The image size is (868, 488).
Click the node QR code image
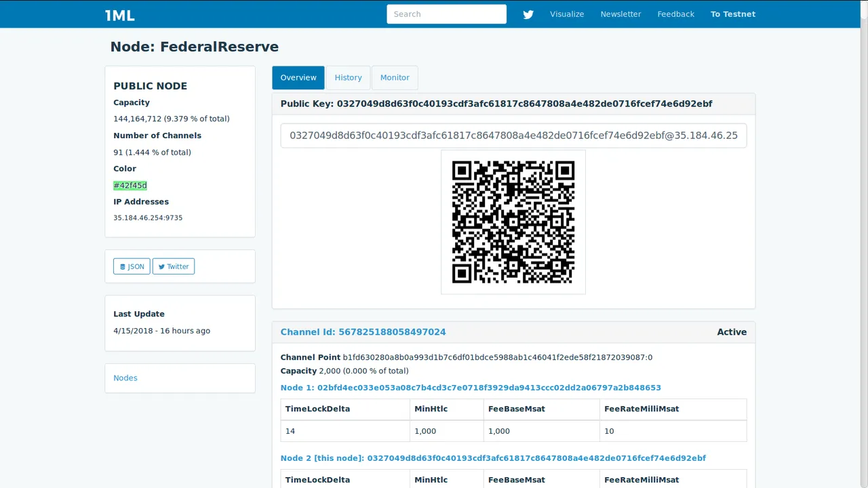tap(513, 222)
